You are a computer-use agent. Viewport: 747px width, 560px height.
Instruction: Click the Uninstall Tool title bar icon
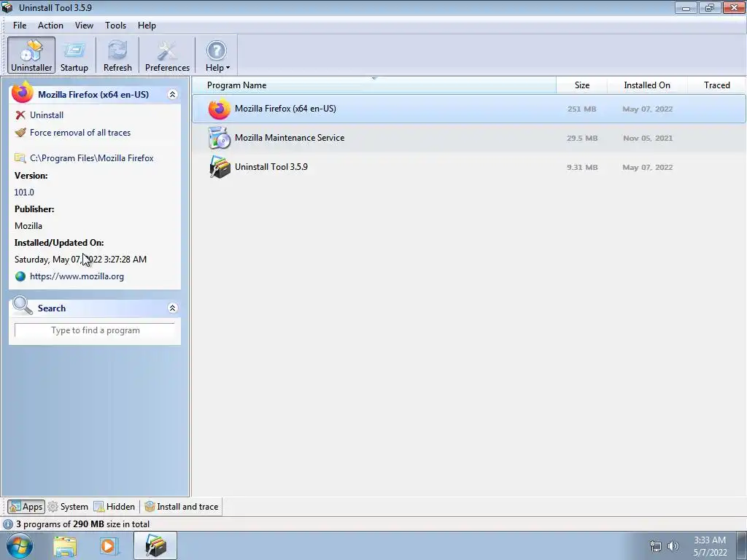[x=7, y=7]
